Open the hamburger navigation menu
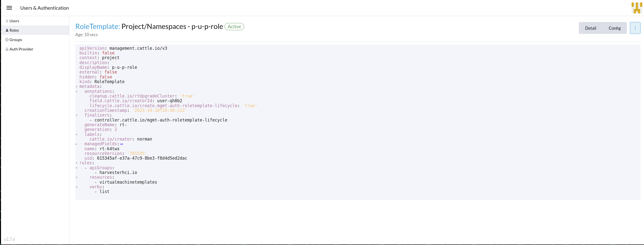This screenshot has height=245, width=644. 9,8
